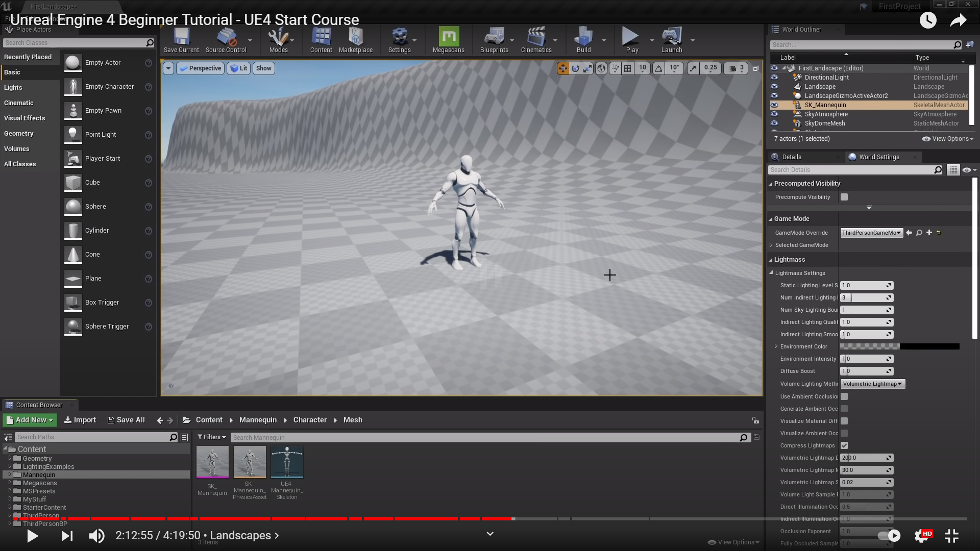Select the Lights category in Place Actors
The width and height of the screenshot is (980, 551).
13,88
